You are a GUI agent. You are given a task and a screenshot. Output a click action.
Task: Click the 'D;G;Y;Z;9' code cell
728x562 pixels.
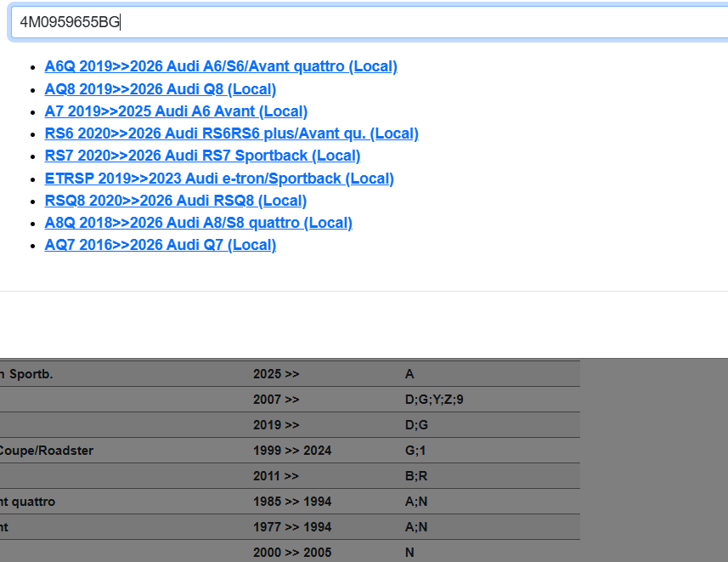click(x=434, y=400)
